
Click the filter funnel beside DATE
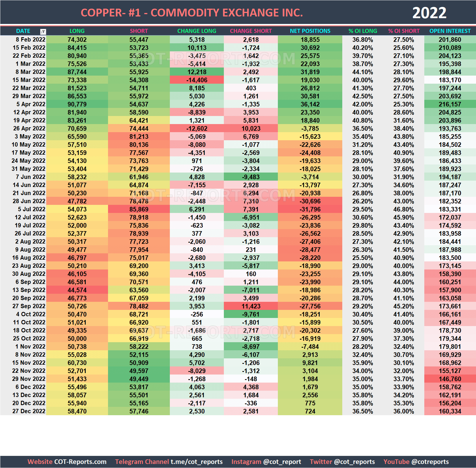pos(43,31)
